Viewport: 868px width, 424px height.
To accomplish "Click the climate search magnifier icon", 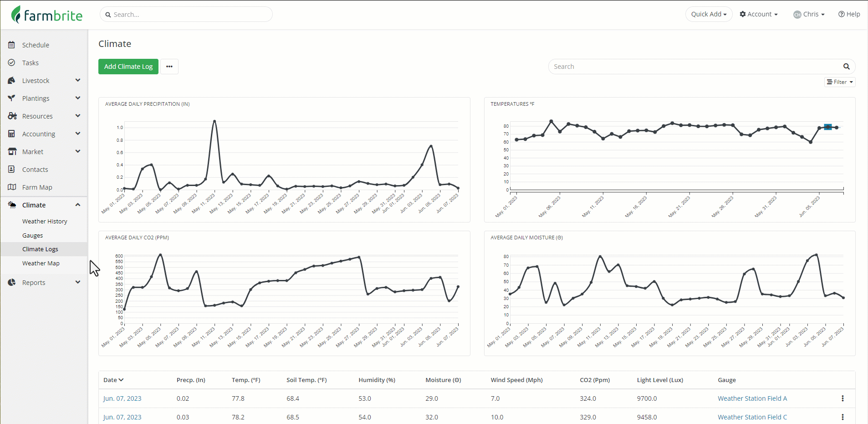I will tap(847, 67).
